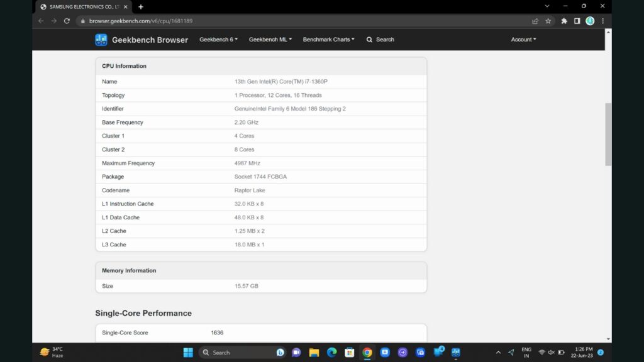Select the SAMSUNG ELECTRONICS browser tab

[82, 7]
